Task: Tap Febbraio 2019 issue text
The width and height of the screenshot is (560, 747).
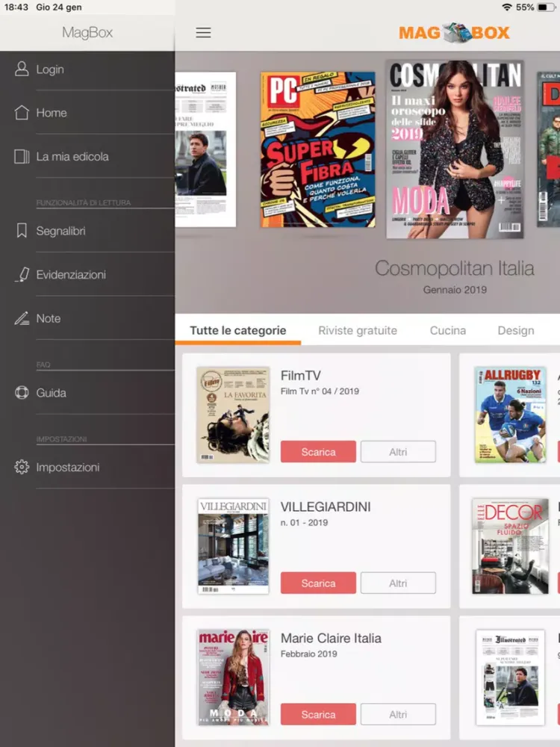Action: click(308, 654)
